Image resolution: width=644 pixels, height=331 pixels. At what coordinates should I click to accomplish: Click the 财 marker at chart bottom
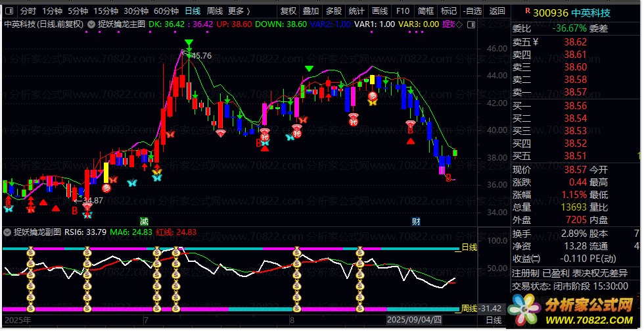416,222
